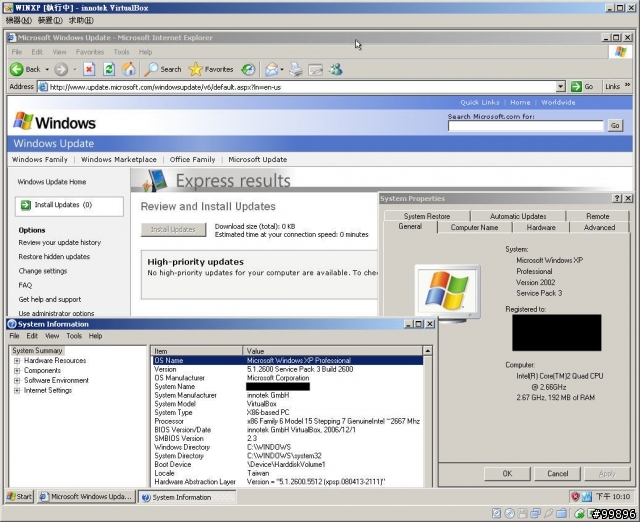
Task: Click the Microsoft Windows Update taskbar button
Action: 86,497
